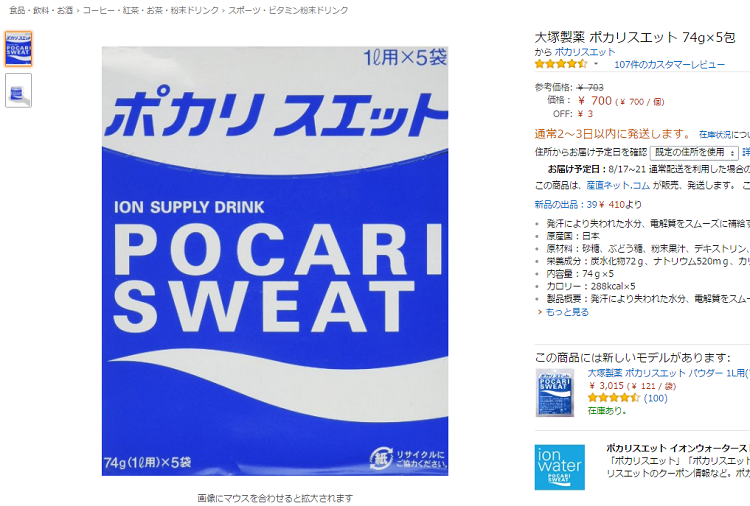Screen dimensions: 750x506
Task: Open the ポカリスエット brand link
Action: click(x=585, y=52)
